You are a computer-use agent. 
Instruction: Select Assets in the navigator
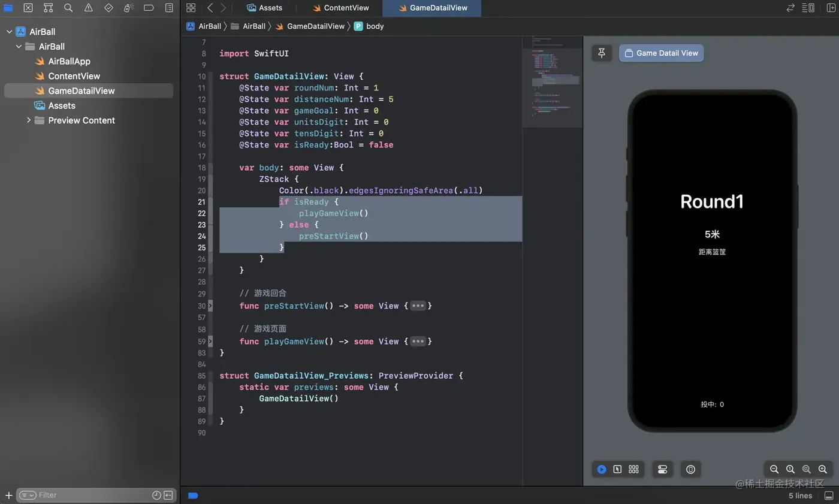[x=55, y=105]
